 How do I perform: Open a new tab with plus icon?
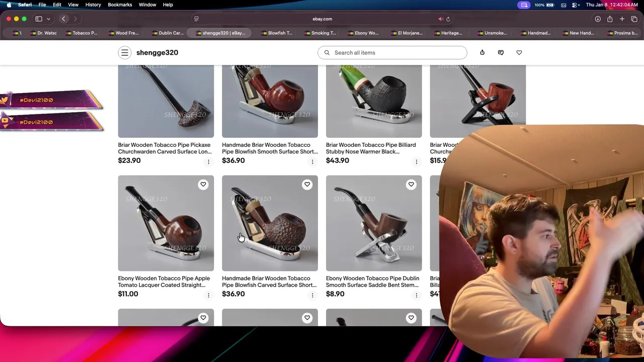pos(622,19)
